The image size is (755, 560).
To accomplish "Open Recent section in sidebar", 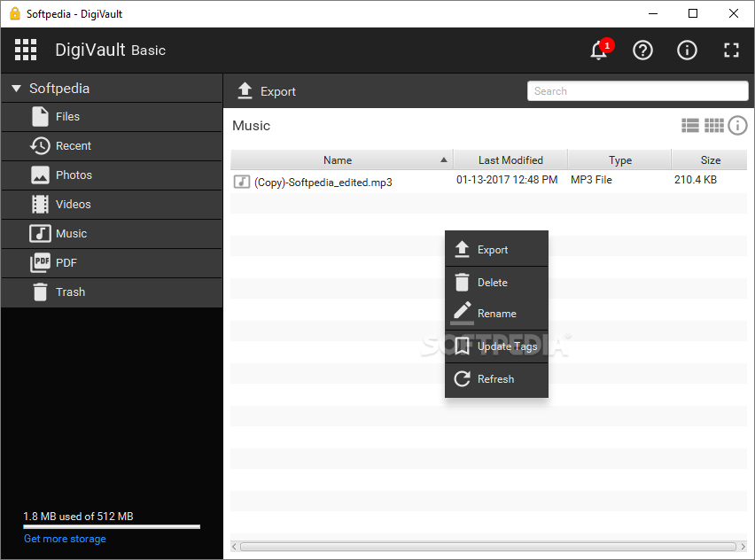I will point(112,146).
